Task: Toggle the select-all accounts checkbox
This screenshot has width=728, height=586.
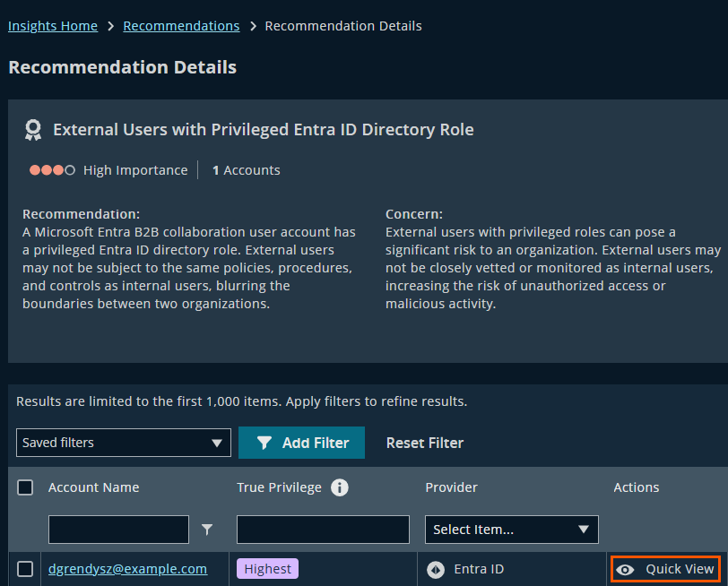Action: point(25,487)
